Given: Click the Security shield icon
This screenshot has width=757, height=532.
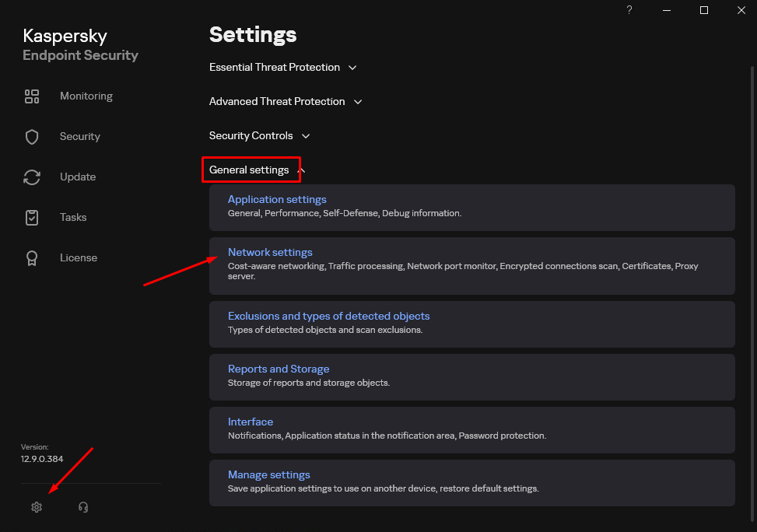Looking at the screenshot, I should (x=32, y=137).
